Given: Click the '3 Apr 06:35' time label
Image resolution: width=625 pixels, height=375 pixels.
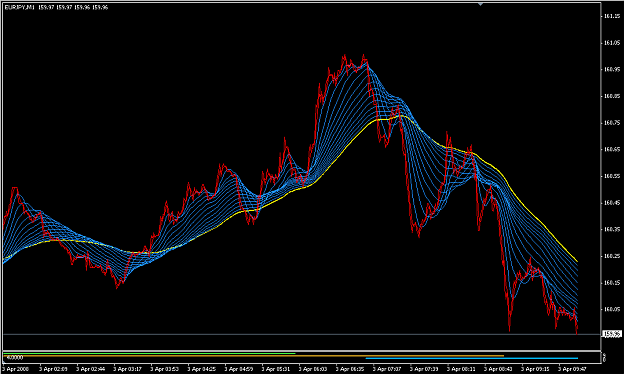Looking at the screenshot, I should point(350,369).
